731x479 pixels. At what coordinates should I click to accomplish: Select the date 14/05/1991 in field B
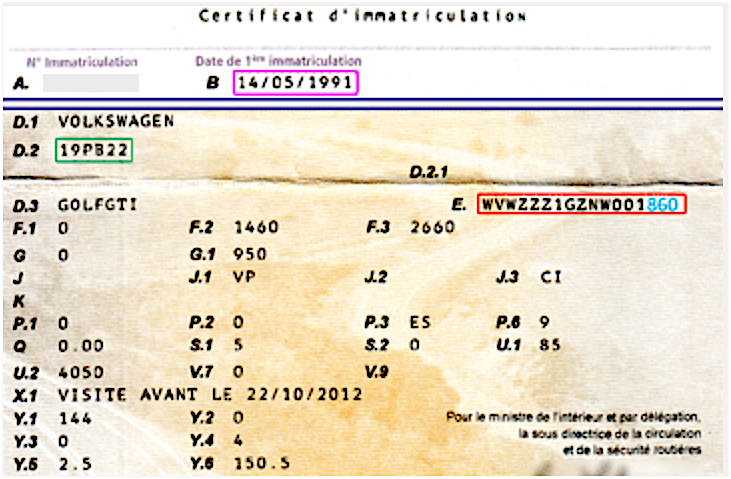pyautogui.click(x=295, y=83)
